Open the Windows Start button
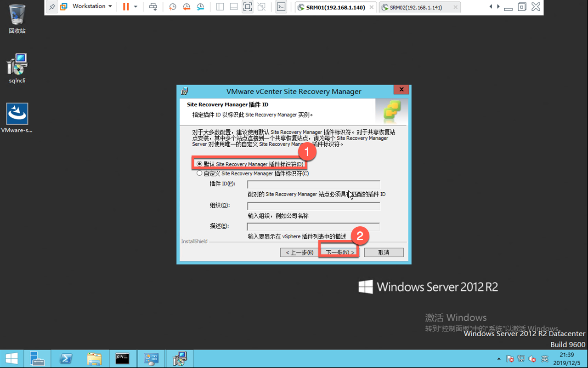 point(11,358)
